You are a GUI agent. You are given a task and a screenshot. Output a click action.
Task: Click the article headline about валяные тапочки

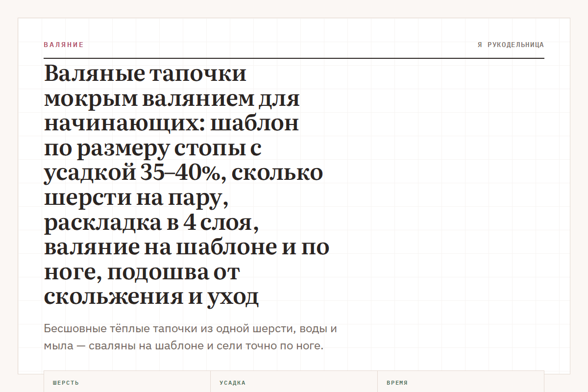click(186, 185)
